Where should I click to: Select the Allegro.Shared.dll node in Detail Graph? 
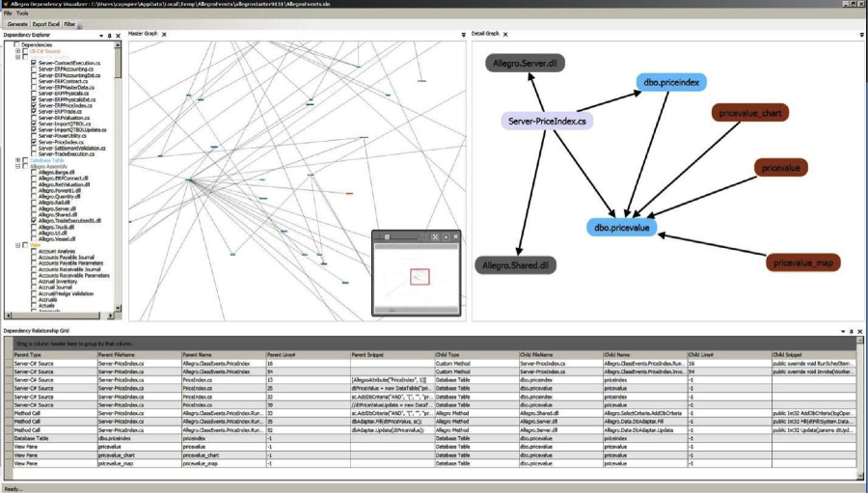[515, 265]
